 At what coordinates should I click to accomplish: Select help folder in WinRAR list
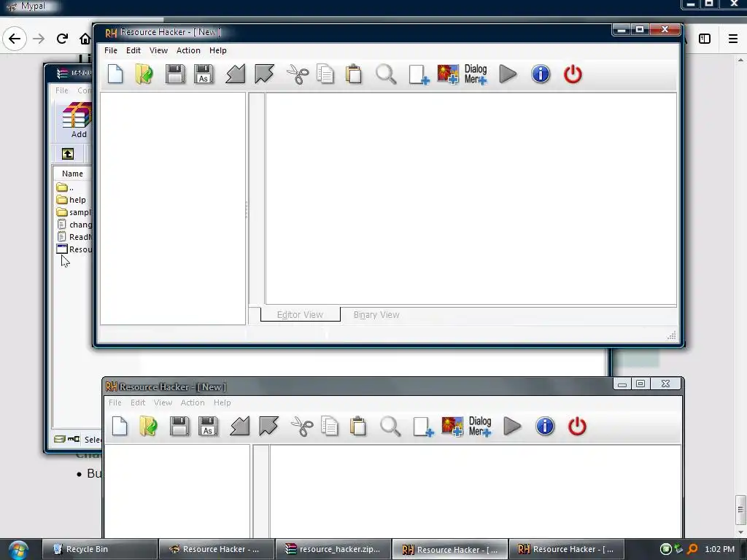click(71, 200)
